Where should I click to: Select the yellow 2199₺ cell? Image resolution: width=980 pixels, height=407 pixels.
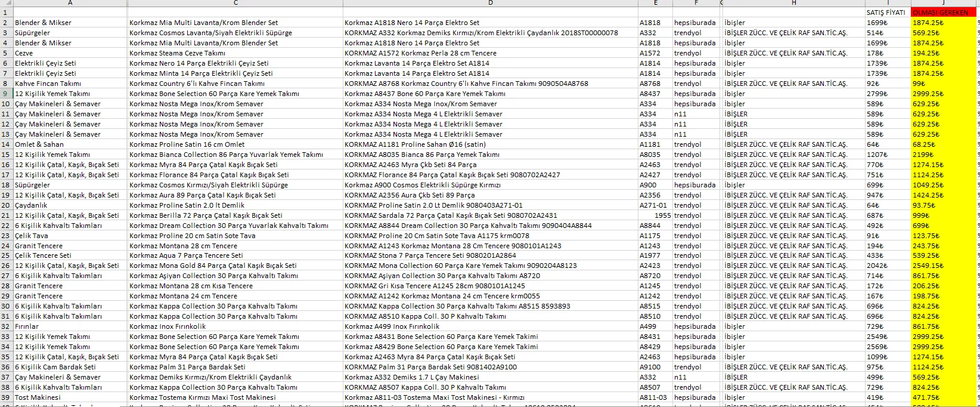click(x=944, y=155)
